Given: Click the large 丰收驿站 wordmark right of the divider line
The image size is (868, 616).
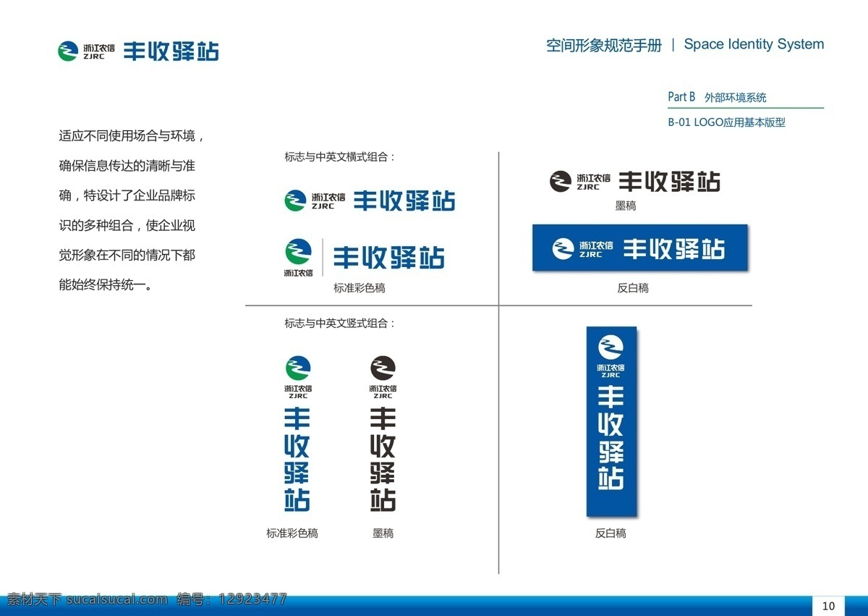Looking at the screenshot, I should pyautogui.click(x=388, y=257).
